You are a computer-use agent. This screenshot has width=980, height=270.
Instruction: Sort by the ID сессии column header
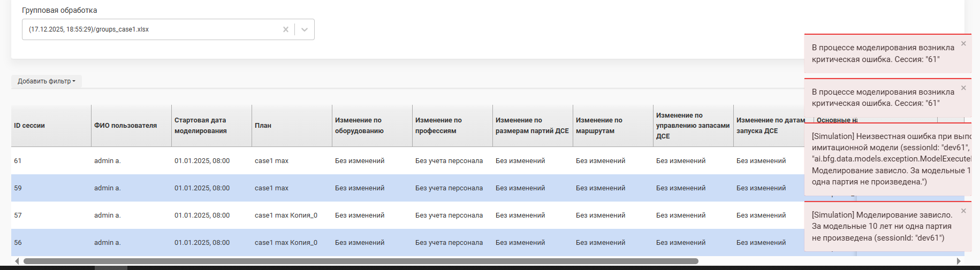[29, 126]
